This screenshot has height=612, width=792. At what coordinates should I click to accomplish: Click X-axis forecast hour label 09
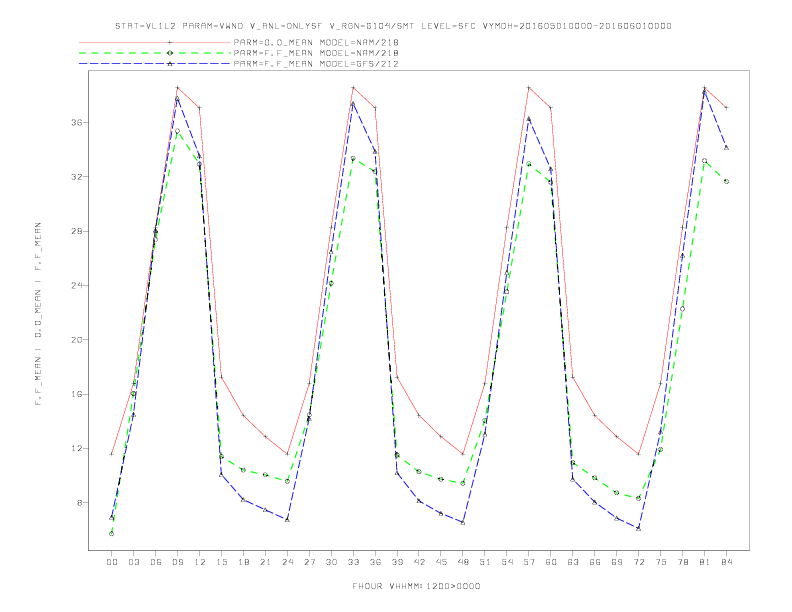coord(177,562)
